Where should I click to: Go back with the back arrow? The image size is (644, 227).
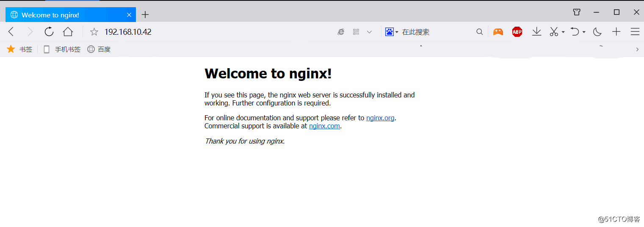[x=11, y=32]
